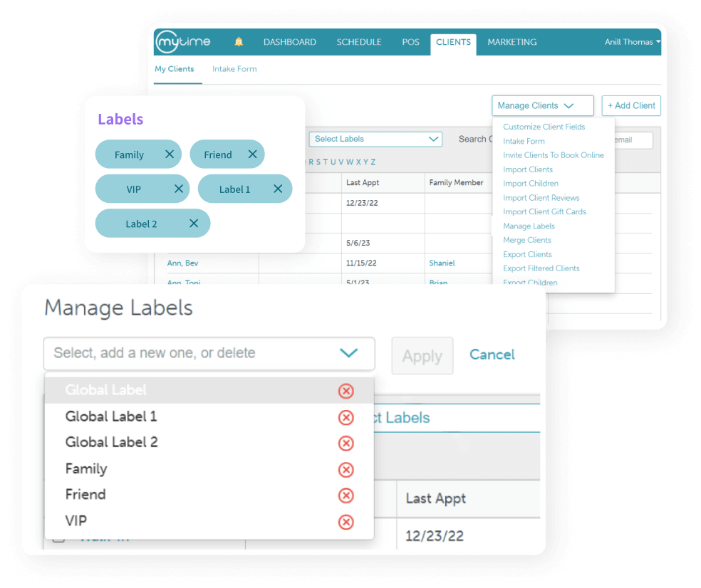
Task: Filter clients by letter R
Action: [x=311, y=162]
